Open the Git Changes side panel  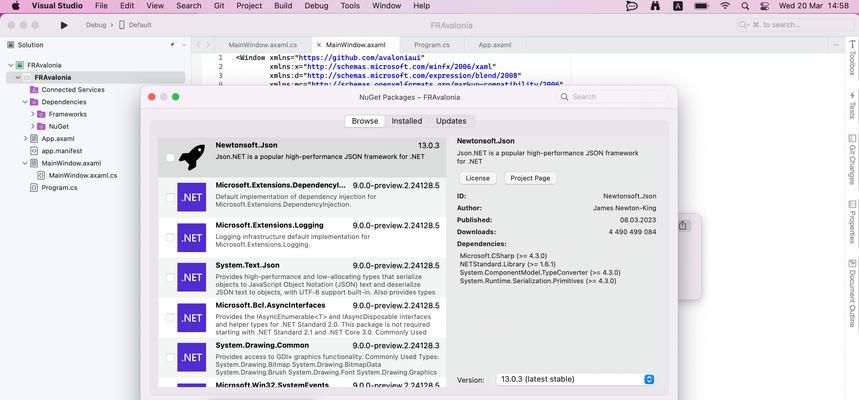tap(852, 159)
